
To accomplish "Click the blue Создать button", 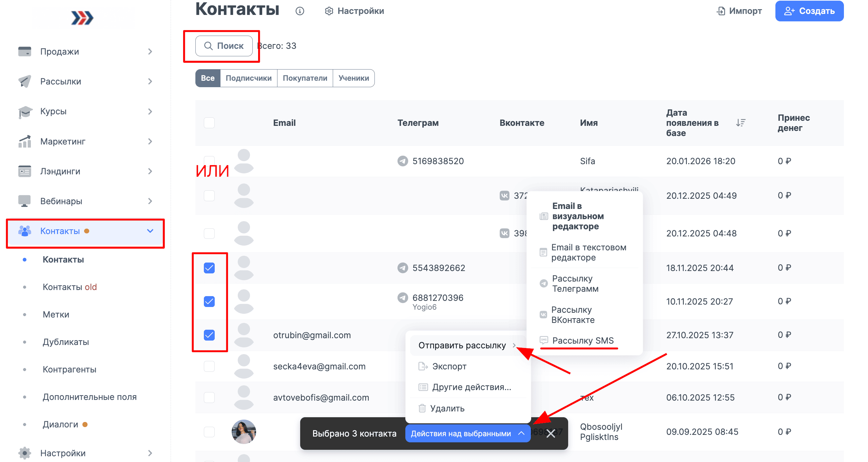I will coord(809,11).
